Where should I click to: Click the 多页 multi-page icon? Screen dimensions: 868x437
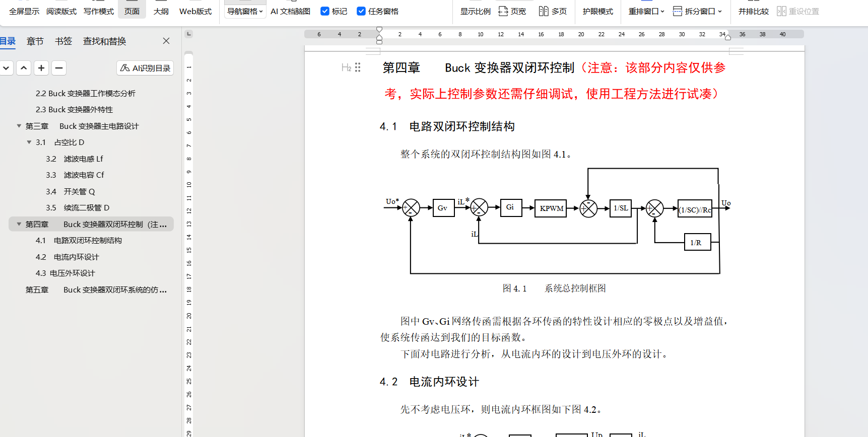544,11
